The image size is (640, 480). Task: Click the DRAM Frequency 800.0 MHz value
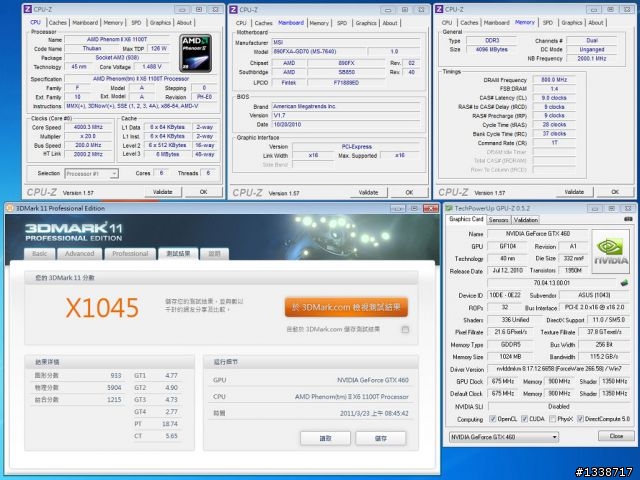pos(554,80)
